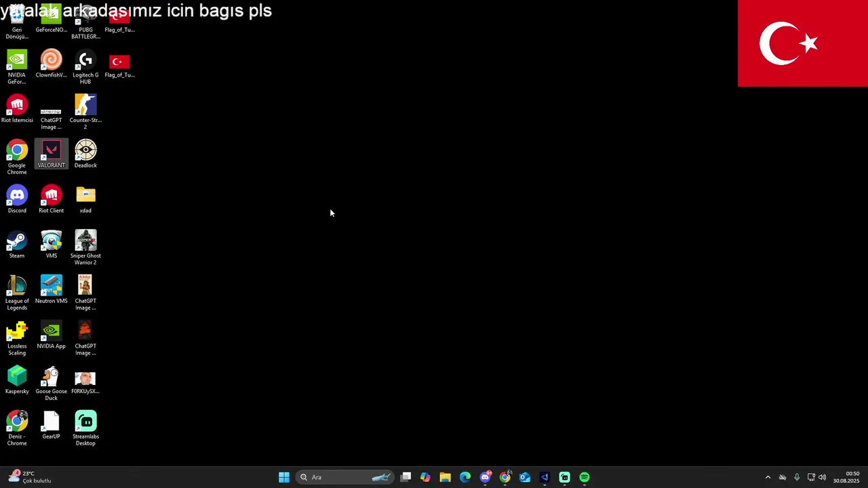Select ChatGPT Image file beside NVIDIA App
The image size is (868, 488).
point(85,338)
